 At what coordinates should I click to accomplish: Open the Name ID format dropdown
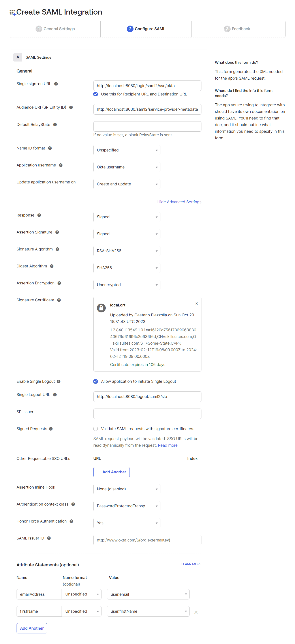click(x=127, y=150)
